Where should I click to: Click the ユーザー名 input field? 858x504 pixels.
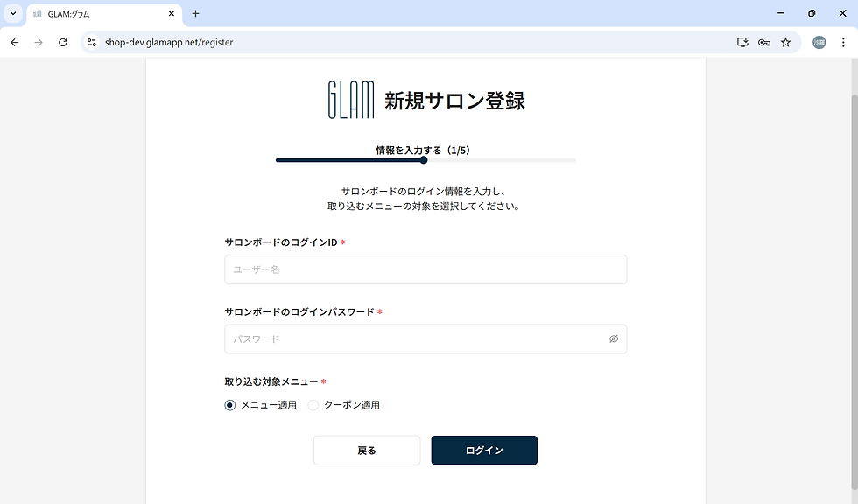click(x=425, y=269)
